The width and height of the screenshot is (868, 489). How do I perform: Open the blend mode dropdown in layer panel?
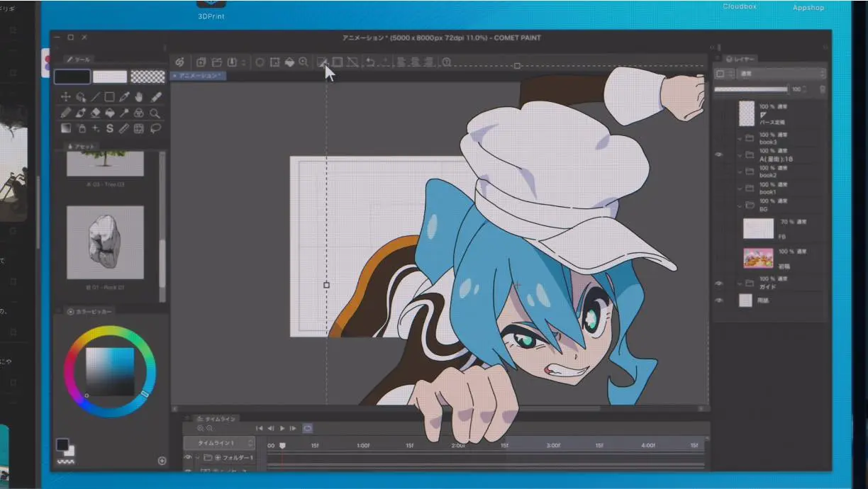[x=782, y=74]
